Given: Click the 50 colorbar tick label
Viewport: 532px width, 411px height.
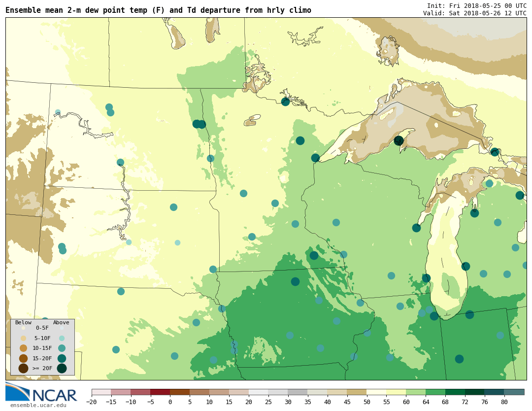Looking at the screenshot, I should click(367, 402).
